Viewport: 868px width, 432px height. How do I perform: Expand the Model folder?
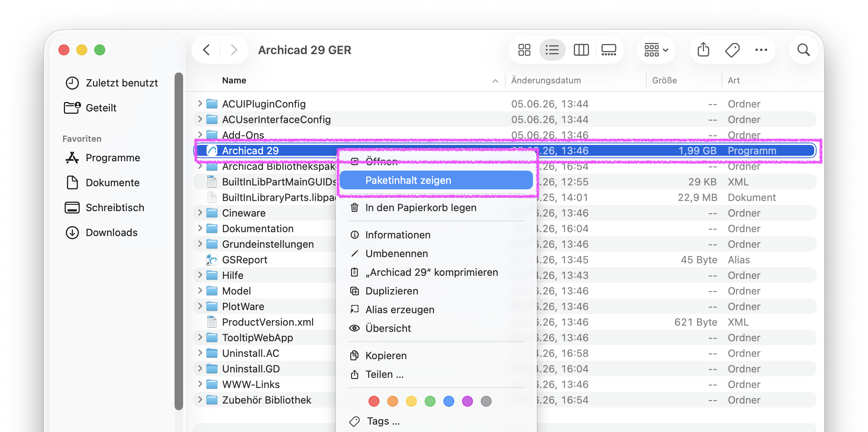[x=200, y=291]
